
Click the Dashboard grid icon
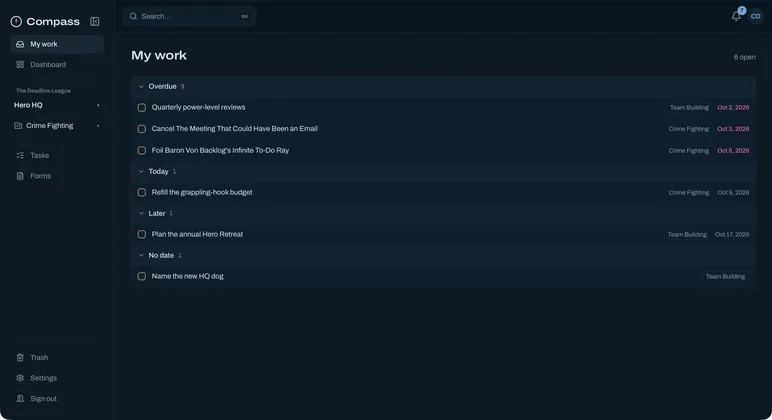(20, 65)
